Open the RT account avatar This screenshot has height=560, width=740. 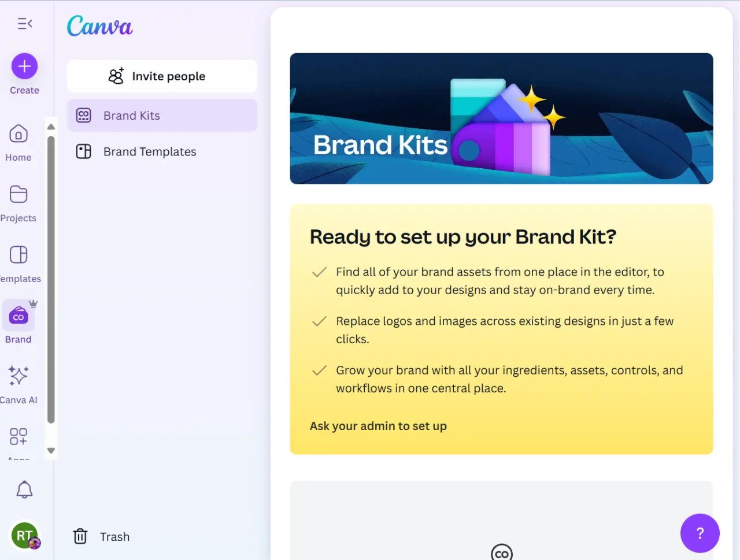tap(24, 536)
